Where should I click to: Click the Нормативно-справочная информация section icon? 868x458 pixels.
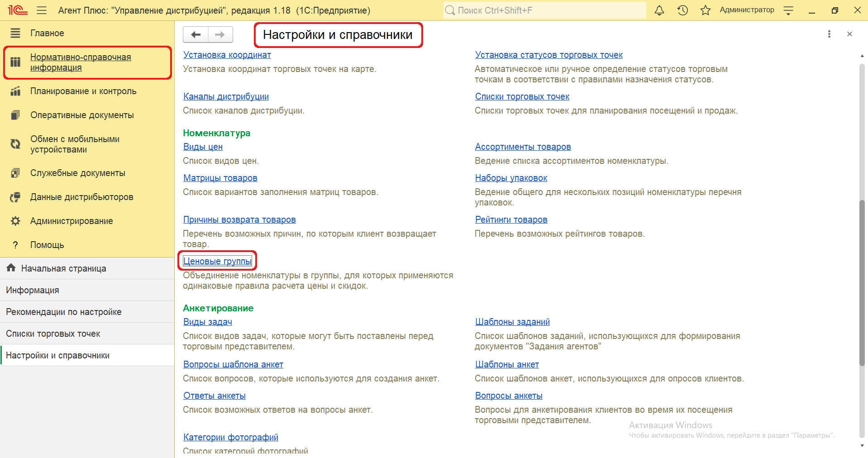(15, 62)
